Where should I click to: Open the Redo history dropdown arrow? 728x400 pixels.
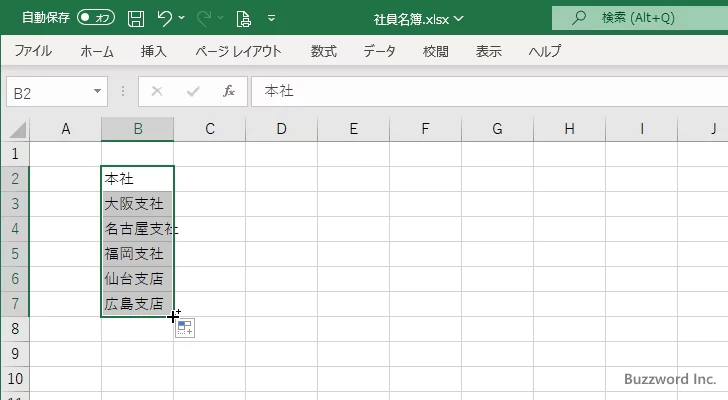pos(221,18)
